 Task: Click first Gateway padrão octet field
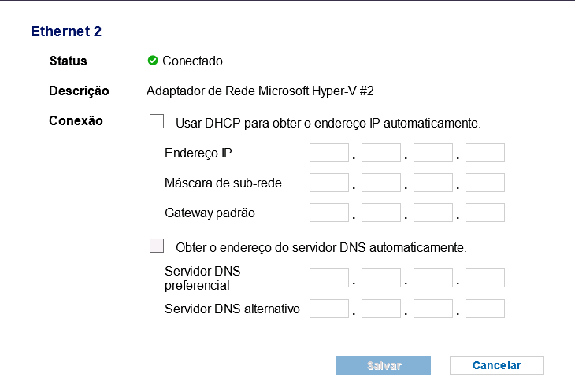[x=329, y=213]
